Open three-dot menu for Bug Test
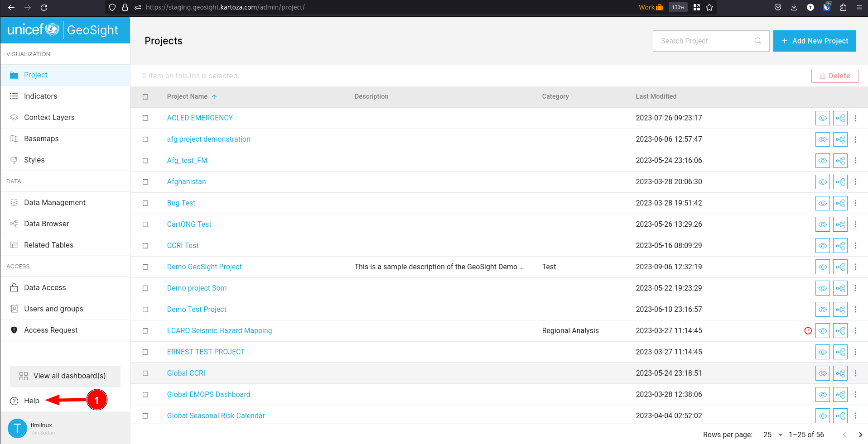Viewport: 868px width, 444px height. [x=855, y=203]
